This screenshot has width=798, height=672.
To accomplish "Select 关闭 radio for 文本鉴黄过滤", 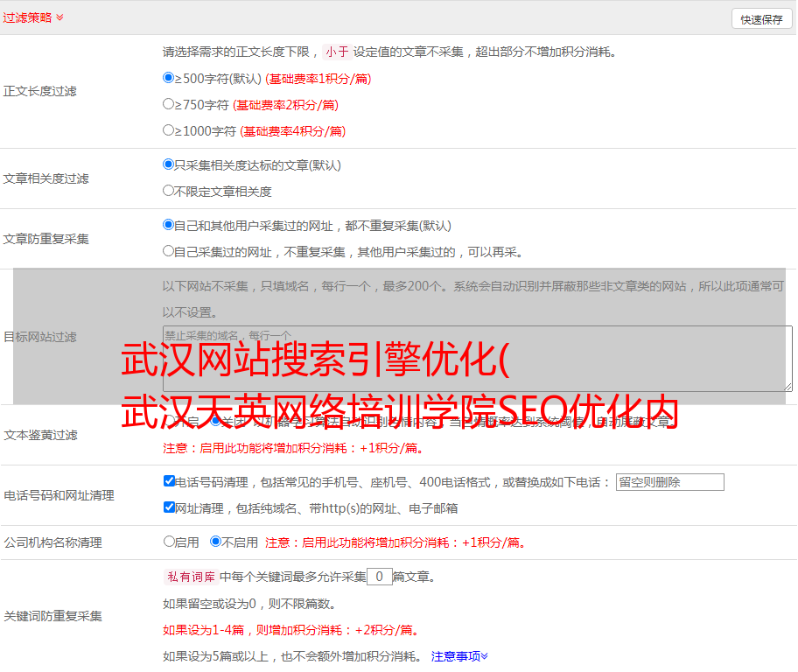I will [x=215, y=421].
